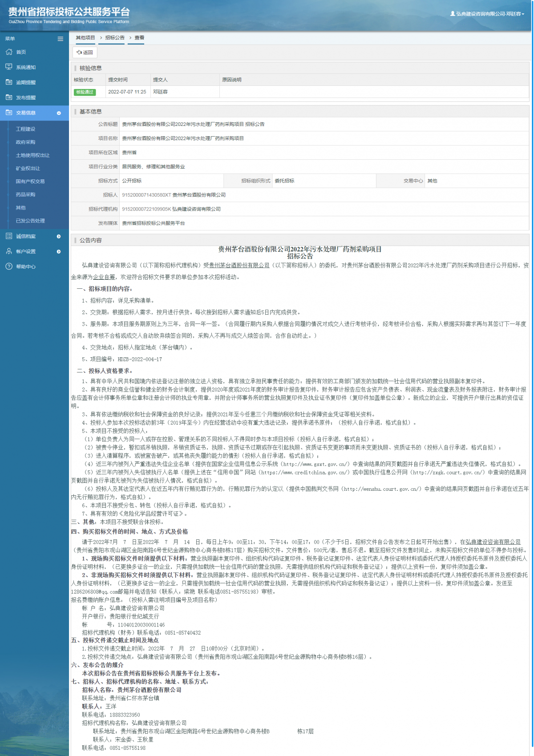Viewport: 534px width, 756px height.
Task: Click 其他项目 breadcrumb link
Action: (x=85, y=38)
